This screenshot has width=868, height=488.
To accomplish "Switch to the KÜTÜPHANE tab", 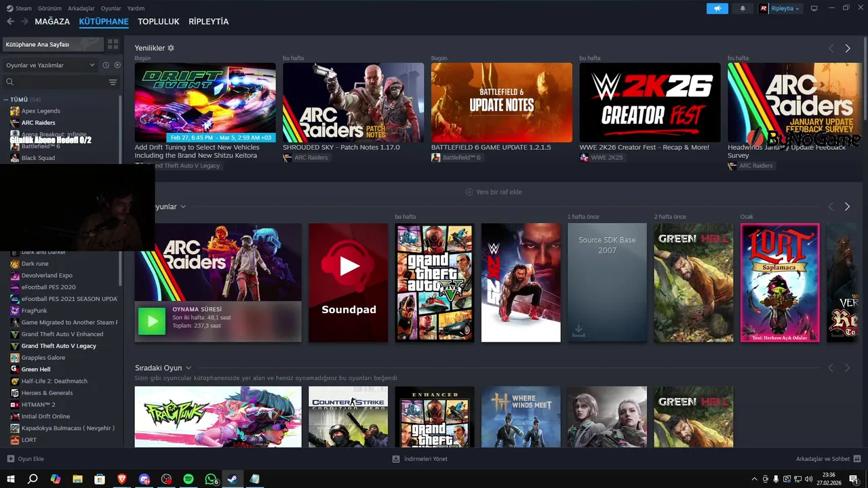I will point(104,22).
